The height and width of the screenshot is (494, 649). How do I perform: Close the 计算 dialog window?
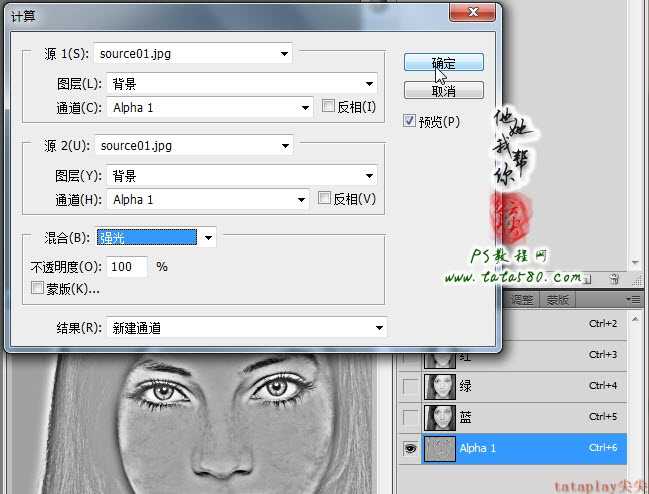(x=472, y=12)
